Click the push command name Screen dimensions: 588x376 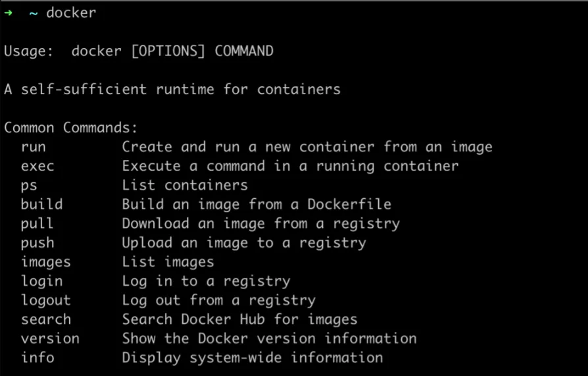point(37,242)
